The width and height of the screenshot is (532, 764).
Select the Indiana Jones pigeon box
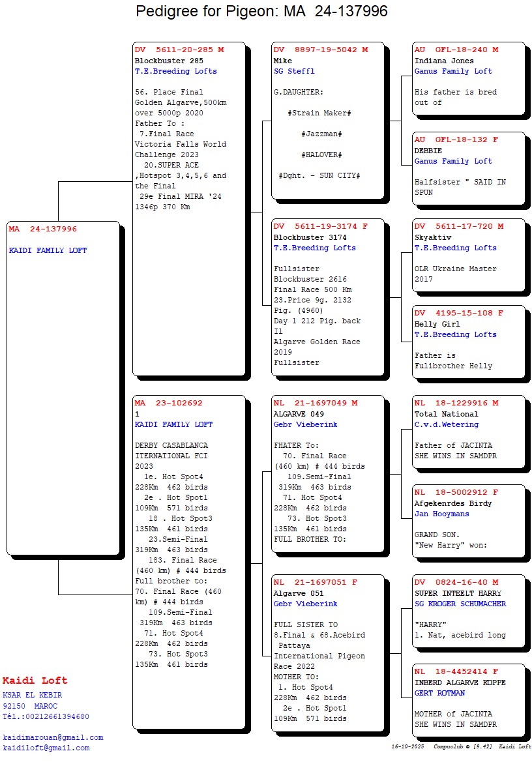[468, 78]
